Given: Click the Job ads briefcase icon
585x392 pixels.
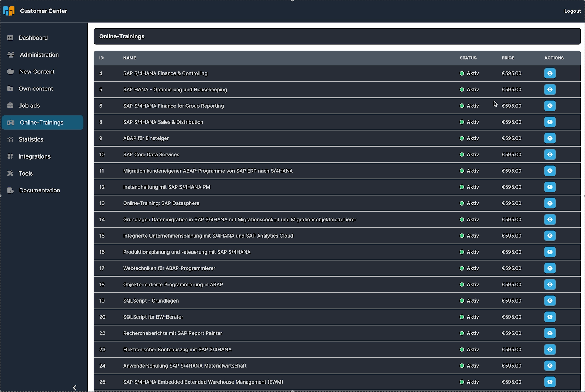Looking at the screenshot, I should point(10,106).
